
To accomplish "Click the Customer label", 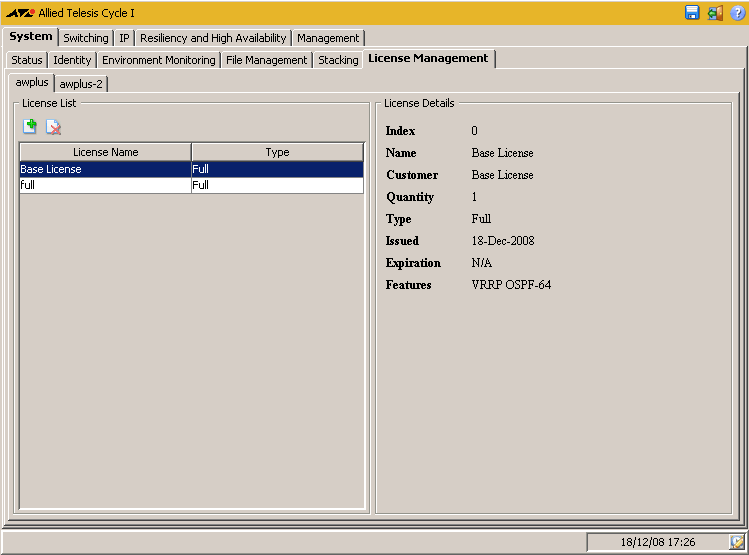I will point(412,175).
